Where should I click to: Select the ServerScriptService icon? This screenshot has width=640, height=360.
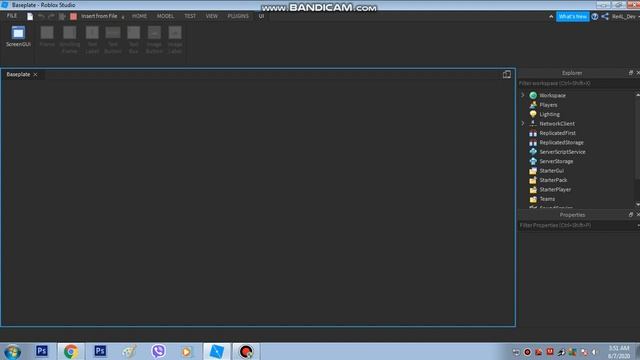coord(533,151)
